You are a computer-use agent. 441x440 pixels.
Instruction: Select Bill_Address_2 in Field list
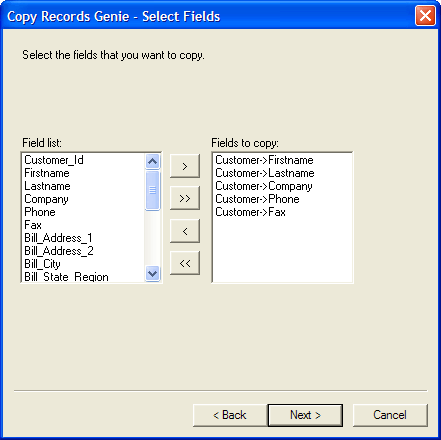[x=83, y=251]
